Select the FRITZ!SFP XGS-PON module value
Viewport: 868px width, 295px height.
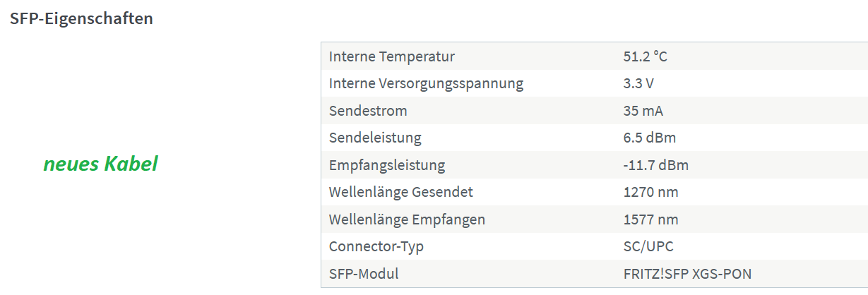[687, 274]
